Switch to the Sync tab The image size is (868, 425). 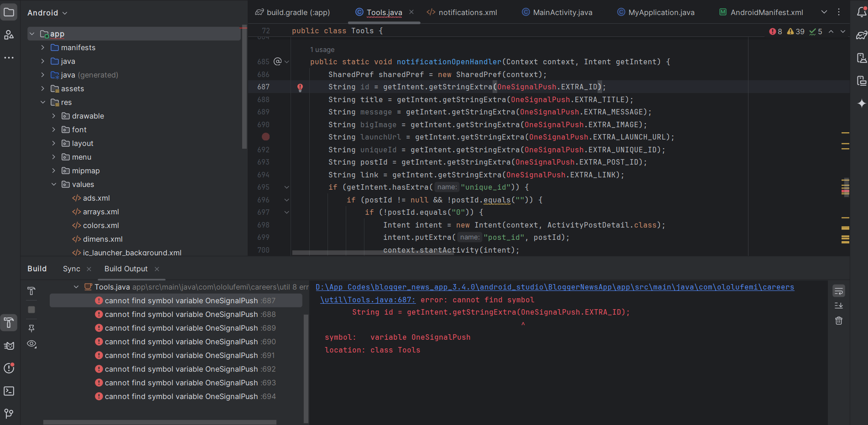(x=72, y=269)
